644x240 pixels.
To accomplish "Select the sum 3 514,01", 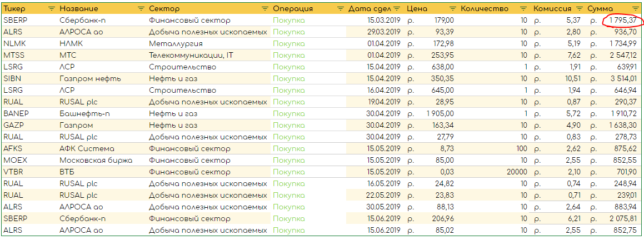I will tap(623, 78).
